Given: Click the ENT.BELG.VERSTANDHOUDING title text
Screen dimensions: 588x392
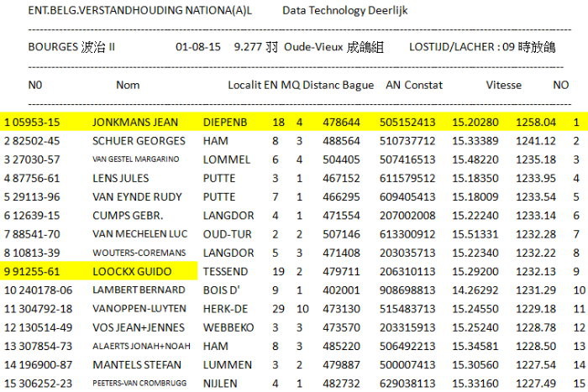Looking at the screenshot, I should click(x=139, y=11).
